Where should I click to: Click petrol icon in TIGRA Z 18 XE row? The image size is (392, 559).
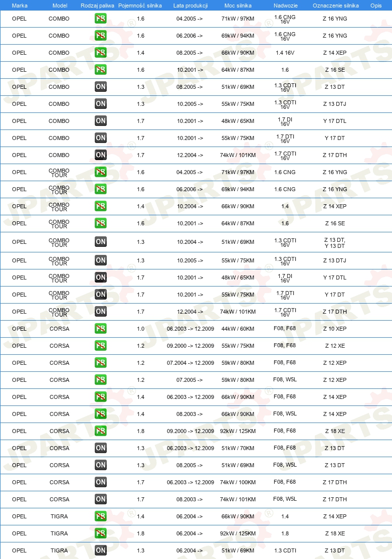click(101, 533)
